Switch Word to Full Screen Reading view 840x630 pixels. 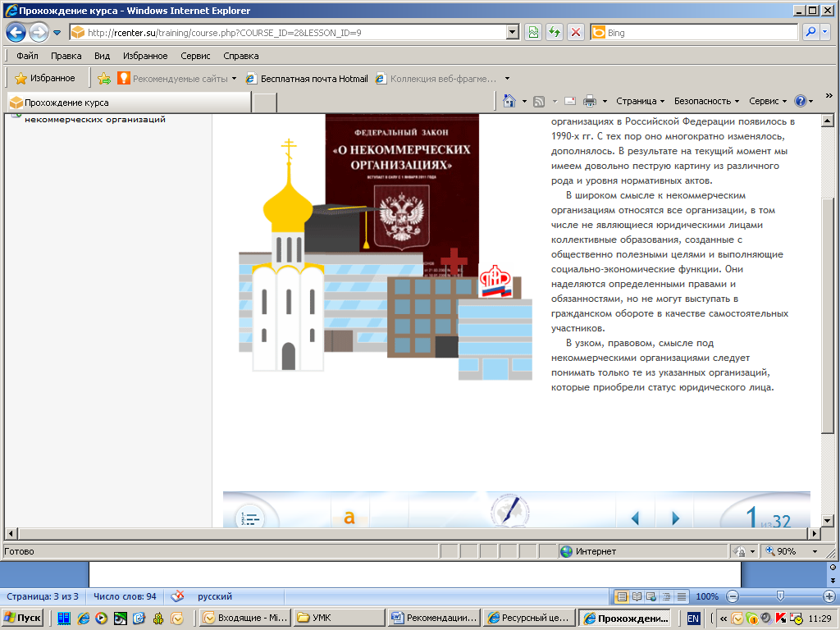pos(637,596)
